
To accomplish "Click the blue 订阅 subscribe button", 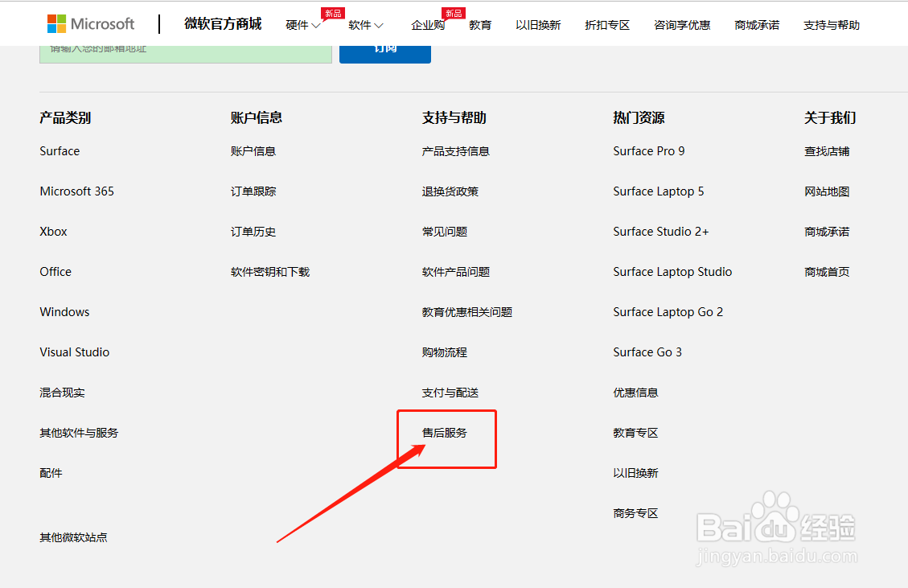I will click(385, 54).
